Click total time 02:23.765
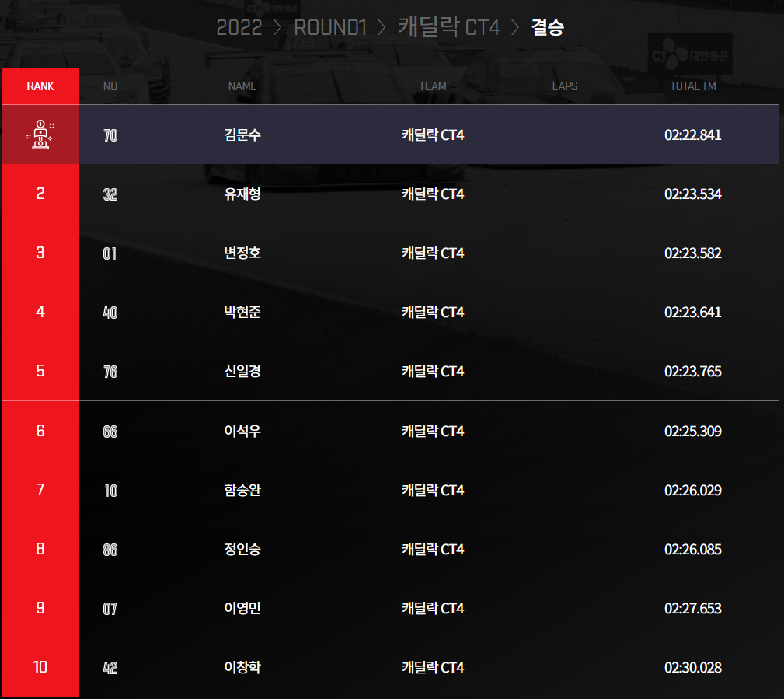The width and height of the screenshot is (784, 699). [x=692, y=371]
